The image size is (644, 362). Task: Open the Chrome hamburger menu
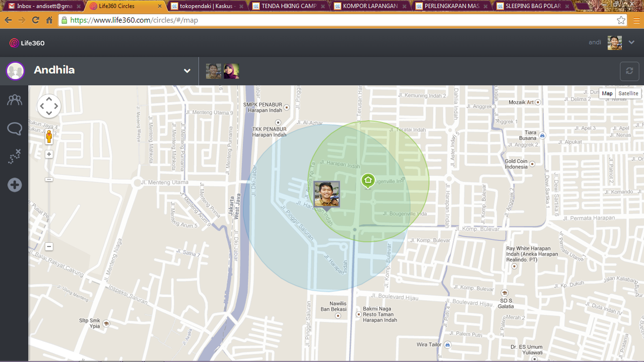(636, 20)
